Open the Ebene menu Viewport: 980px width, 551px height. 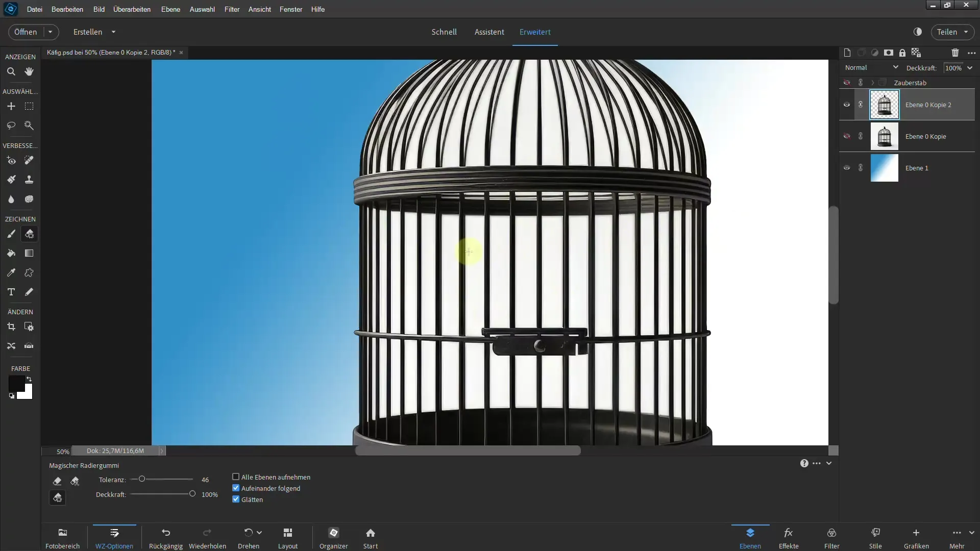(x=170, y=9)
